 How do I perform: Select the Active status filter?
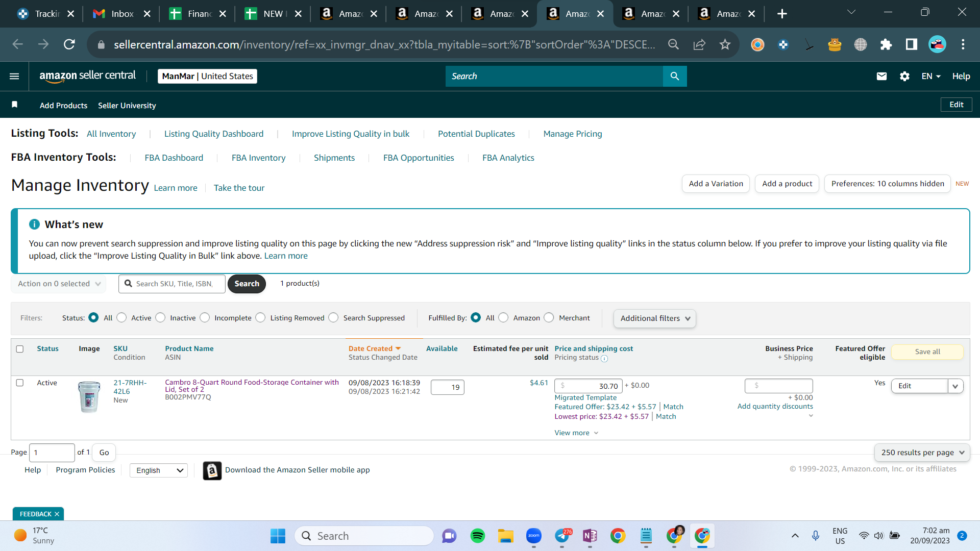121,317
